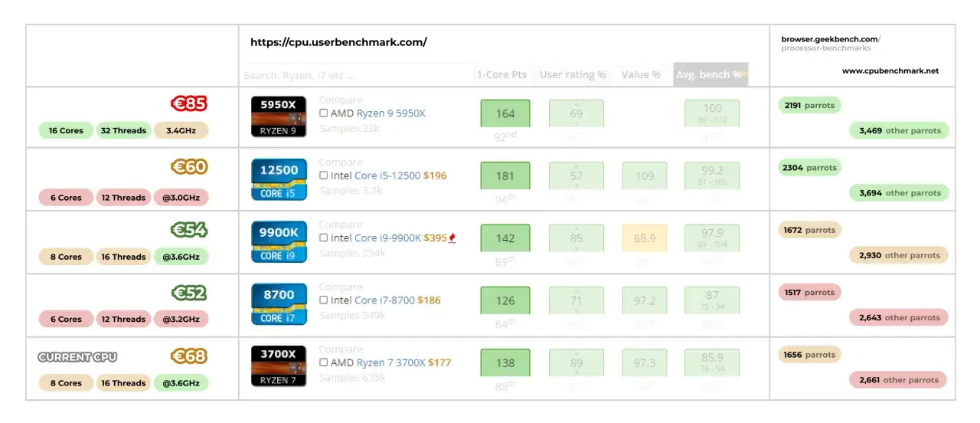The height and width of the screenshot is (423, 980).
Task: Tick the compare checkbox for AMD Ryzen 7 3700X
Action: tap(323, 362)
